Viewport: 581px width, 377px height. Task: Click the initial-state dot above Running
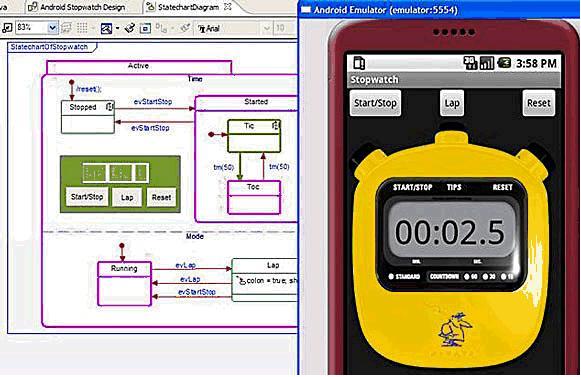[x=122, y=245]
